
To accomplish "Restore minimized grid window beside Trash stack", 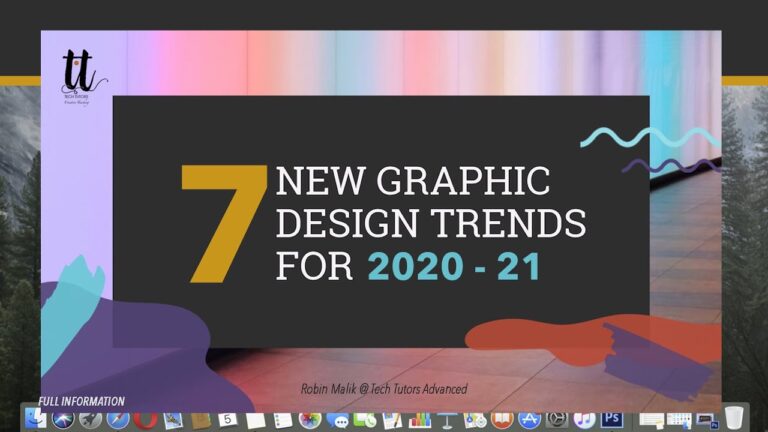I will pyautogui.click(x=679, y=420).
